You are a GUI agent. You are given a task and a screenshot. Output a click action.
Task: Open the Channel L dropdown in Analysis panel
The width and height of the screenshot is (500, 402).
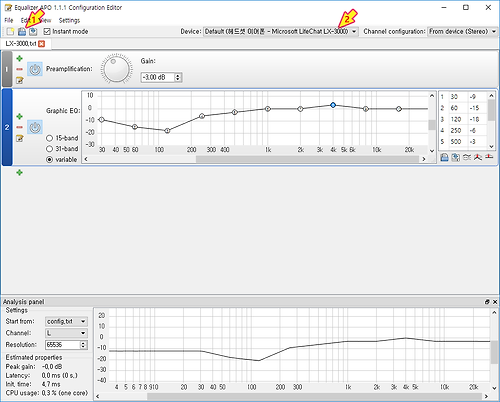pos(66,333)
